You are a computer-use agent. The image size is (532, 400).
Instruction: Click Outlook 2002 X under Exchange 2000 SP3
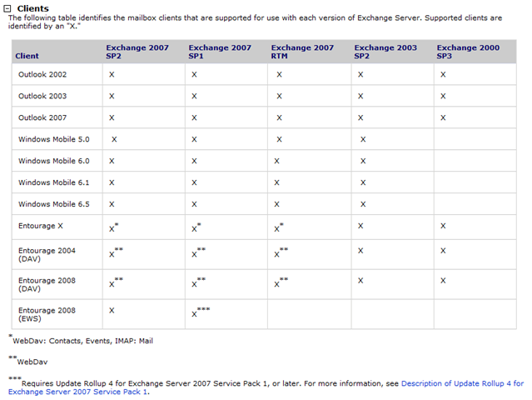click(443, 74)
